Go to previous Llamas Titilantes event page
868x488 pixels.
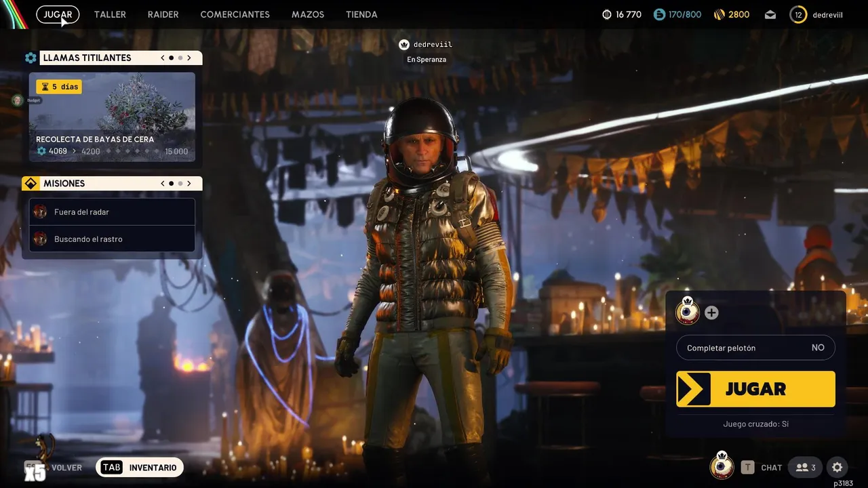click(x=163, y=58)
